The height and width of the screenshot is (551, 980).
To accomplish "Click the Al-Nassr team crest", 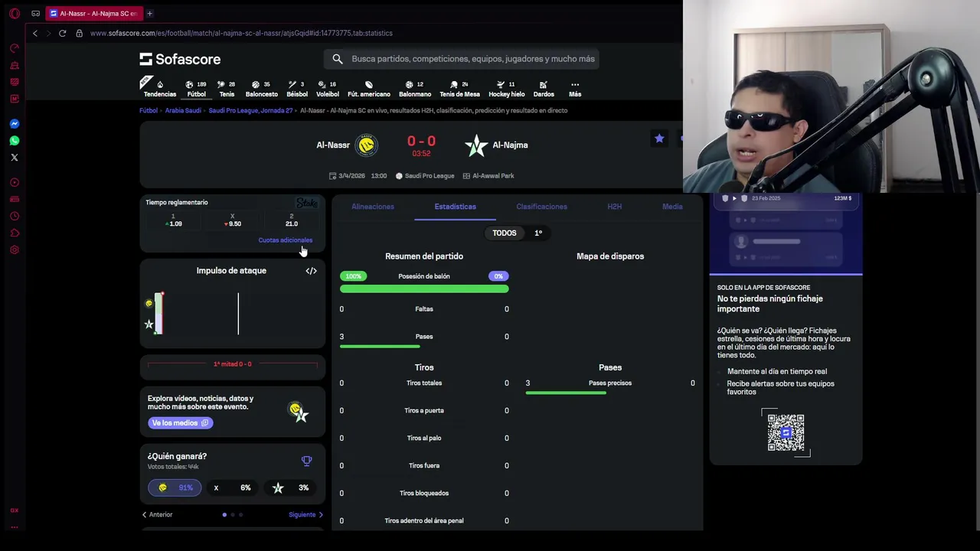I will [x=367, y=145].
